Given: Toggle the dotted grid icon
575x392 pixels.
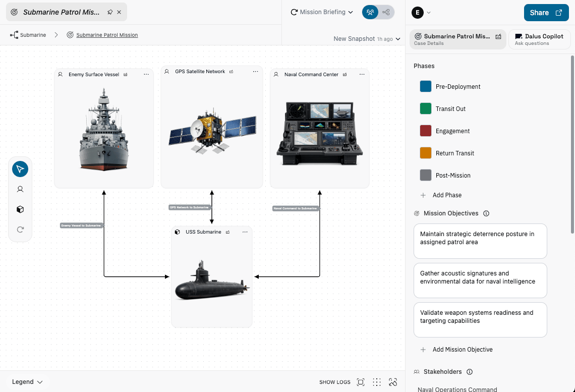Looking at the screenshot, I should (377, 382).
